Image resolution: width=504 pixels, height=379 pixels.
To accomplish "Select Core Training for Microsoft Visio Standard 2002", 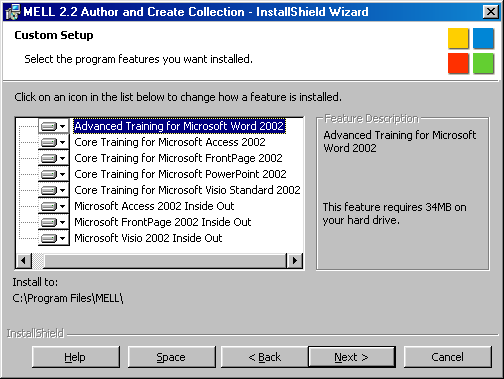I will click(187, 190).
